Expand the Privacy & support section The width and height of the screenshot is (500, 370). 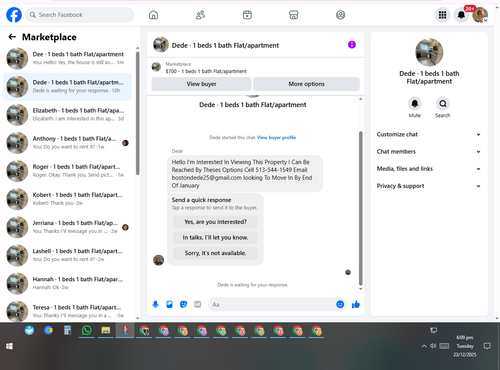click(x=429, y=186)
